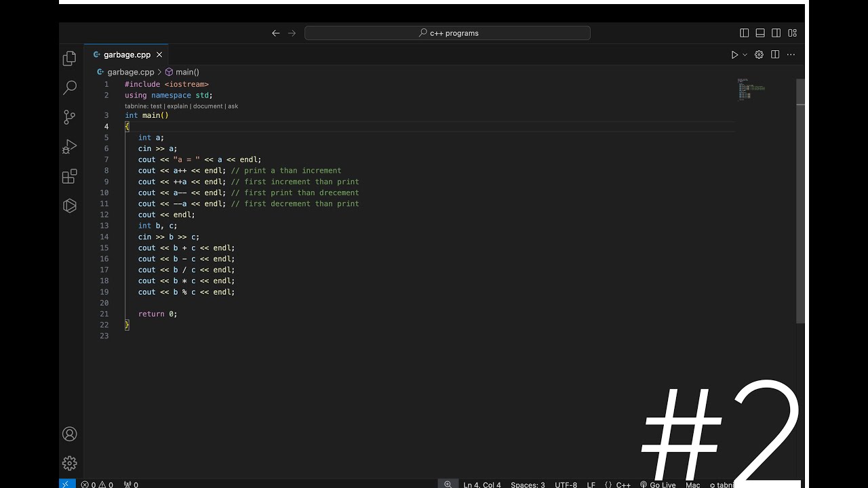
Task: Click the editor vertical scrollbar
Action: pos(801,200)
